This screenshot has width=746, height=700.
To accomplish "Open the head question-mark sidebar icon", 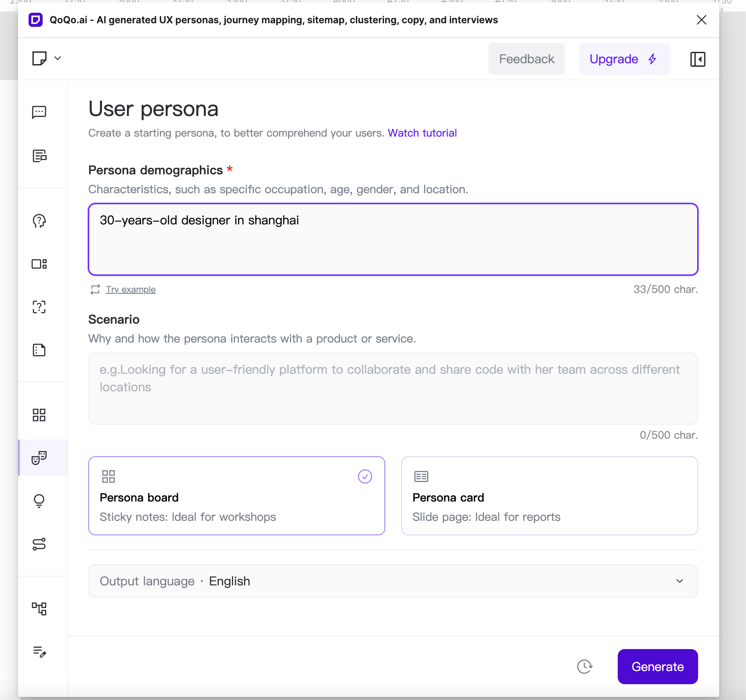I will 39,221.
